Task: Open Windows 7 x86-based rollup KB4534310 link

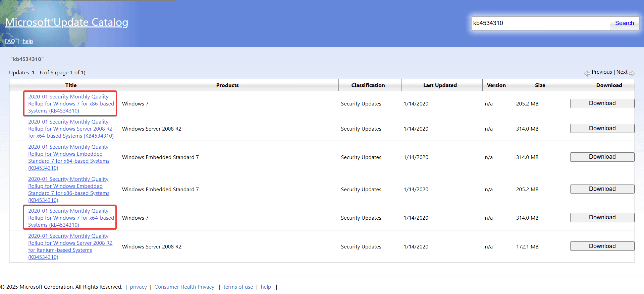Action: pyautogui.click(x=71, y=104)
